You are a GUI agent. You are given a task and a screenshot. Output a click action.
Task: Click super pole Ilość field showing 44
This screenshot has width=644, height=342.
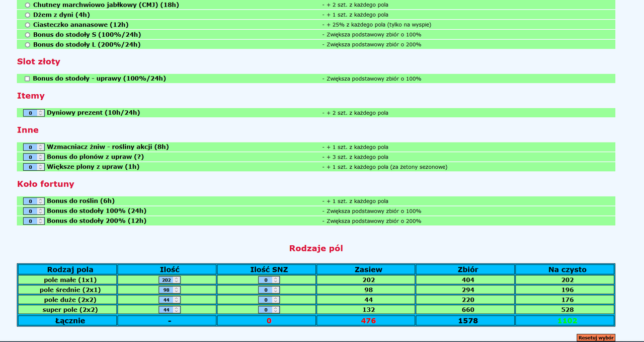pyautogui.click(x=170, y=310)
